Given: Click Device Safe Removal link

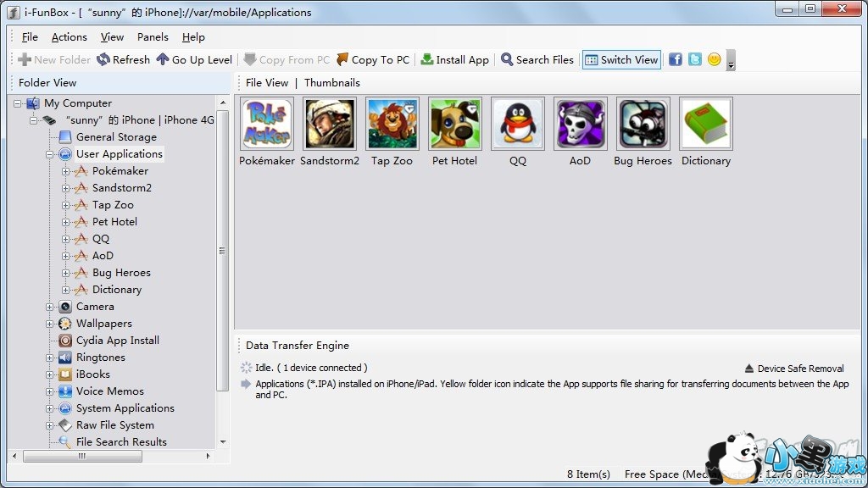Looking at the screenshot, I should 794,369.
